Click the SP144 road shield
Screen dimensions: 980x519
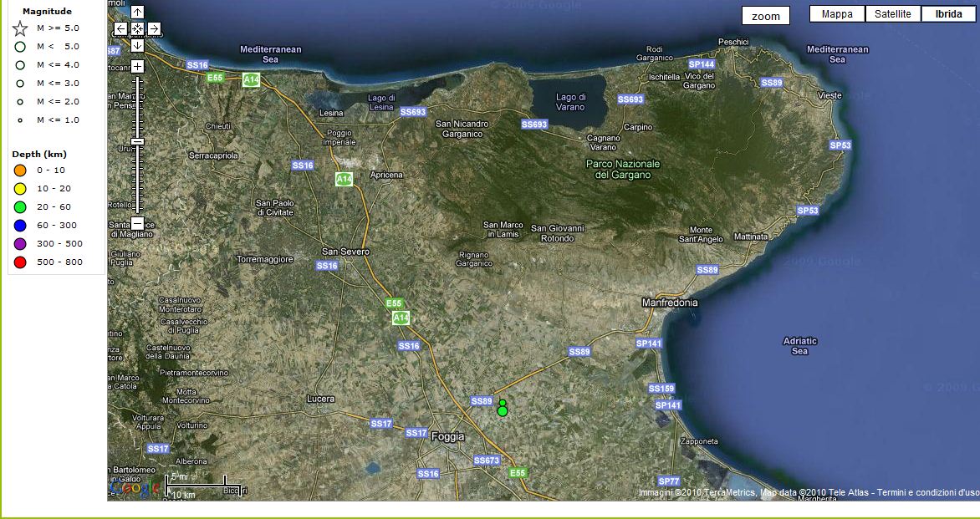[x=702, y=64]
